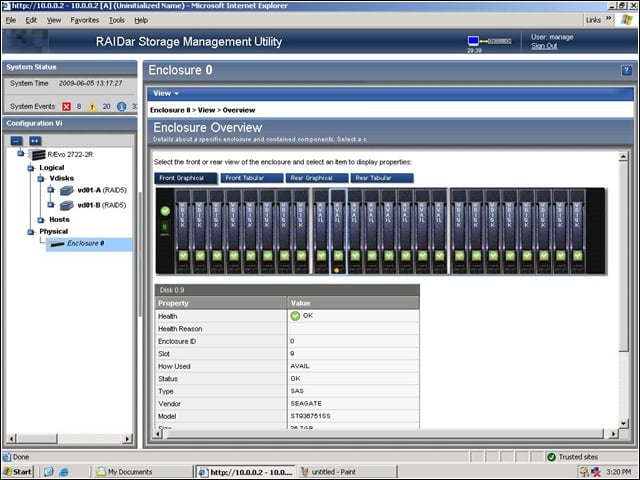Click the overview vertical scrollbar down arrow
The image size is (640, 480).
[x=623, y=424]
